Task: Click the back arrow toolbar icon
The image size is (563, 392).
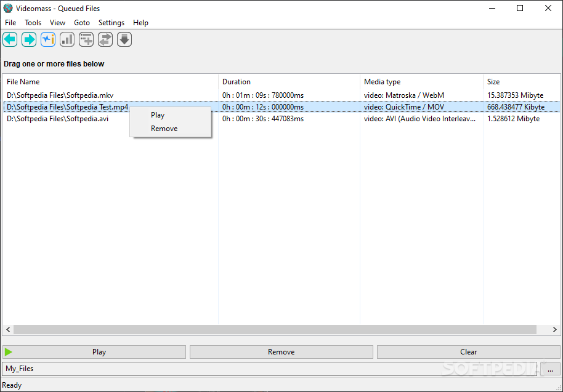Action: coord(10,39)
